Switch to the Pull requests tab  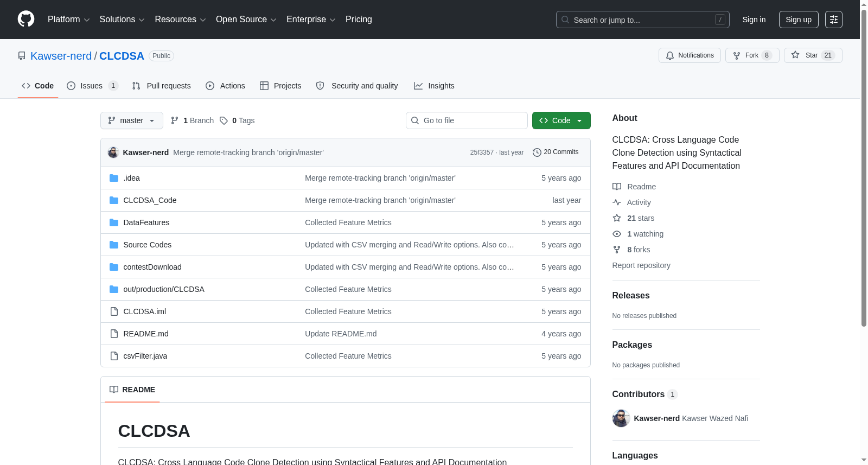[161, 86]
